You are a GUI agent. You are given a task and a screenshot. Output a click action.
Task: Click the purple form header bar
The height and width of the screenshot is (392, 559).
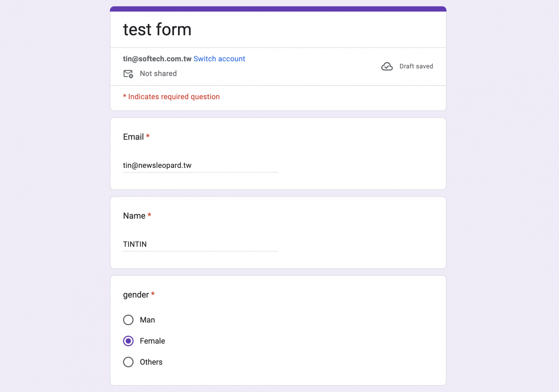pyautogui.click(x=278, y=9)
